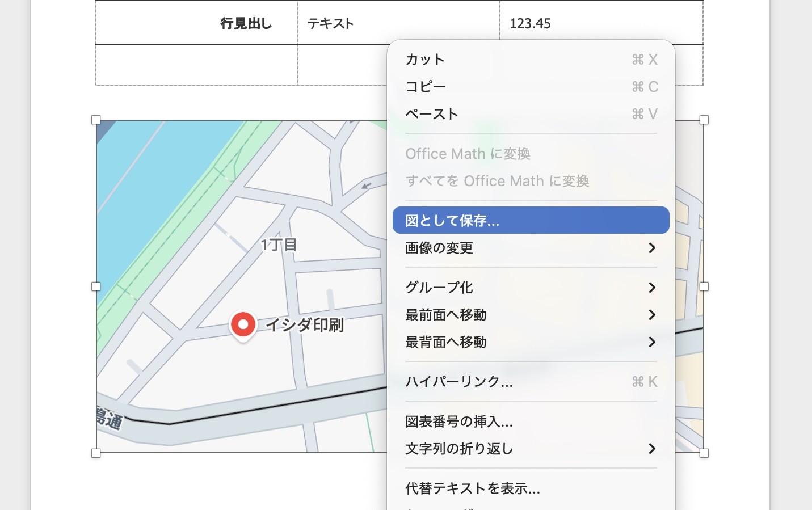Click the 1丁目 label on map
Viewport: 812px width, 510px height.
pyautogui.click(x=279, y=245)
